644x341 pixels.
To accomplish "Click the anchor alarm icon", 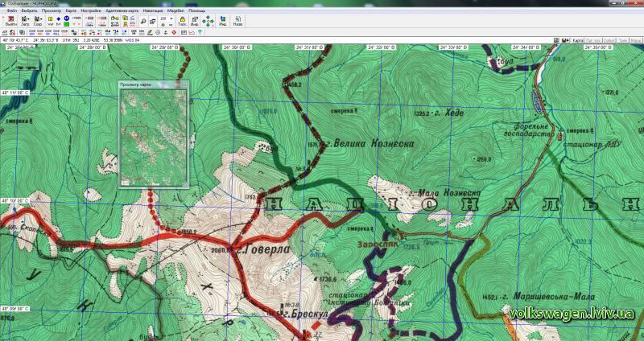I will pos(166,32).
